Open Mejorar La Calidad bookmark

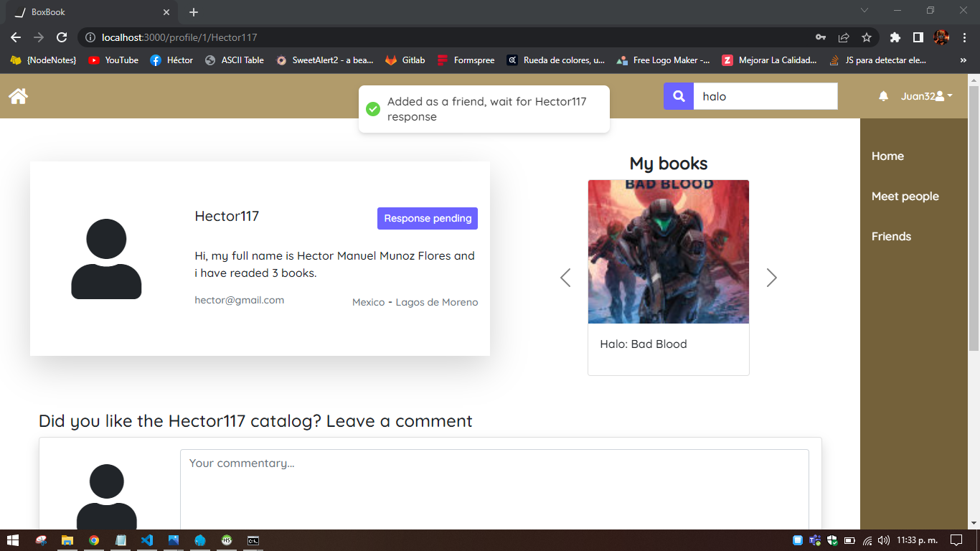tap(769, 60)
